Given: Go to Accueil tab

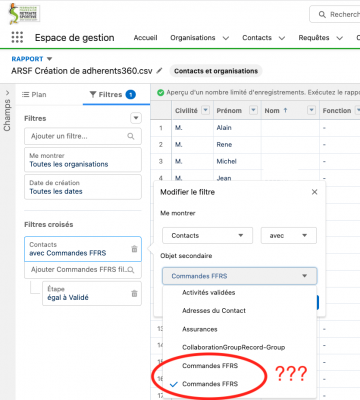Looking at the screenshot, I should coord(145,38).
